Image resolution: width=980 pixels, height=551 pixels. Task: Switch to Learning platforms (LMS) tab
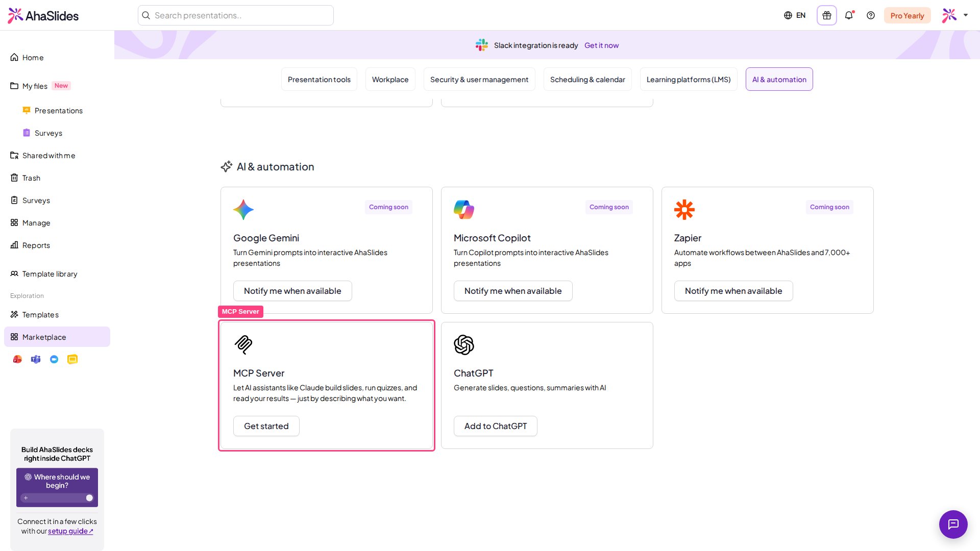pos(689,79)
